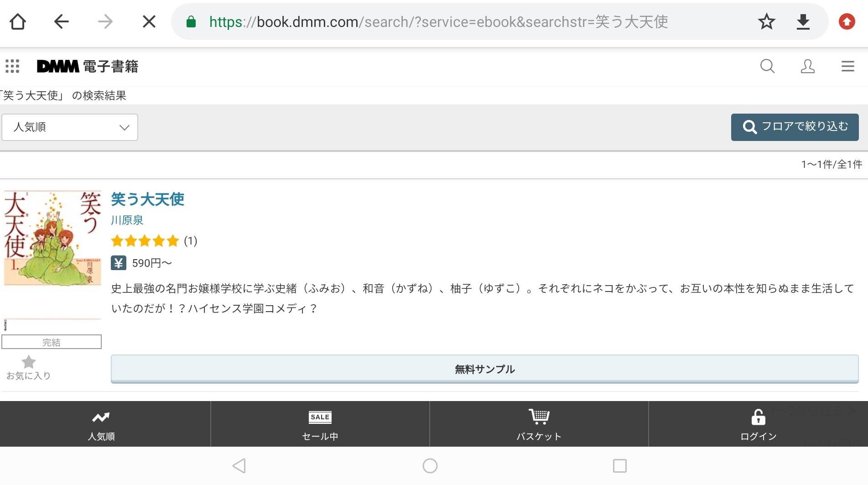
Task: Open the バスケット cart tab
Action: point(539,424)
